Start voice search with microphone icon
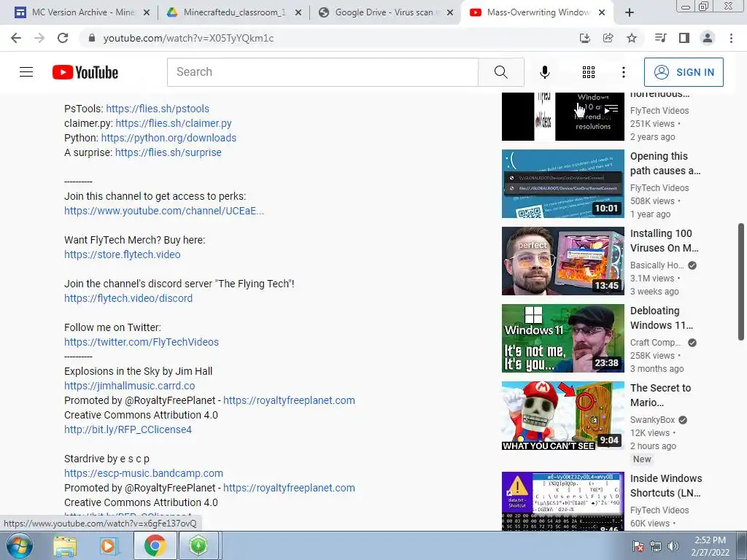The height and width of the screenshot is (560, 747). (x=544, y=72)
